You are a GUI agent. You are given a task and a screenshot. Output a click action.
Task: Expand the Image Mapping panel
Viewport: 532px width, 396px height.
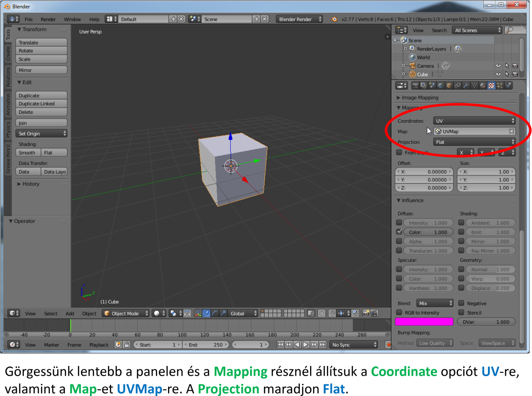420,97
